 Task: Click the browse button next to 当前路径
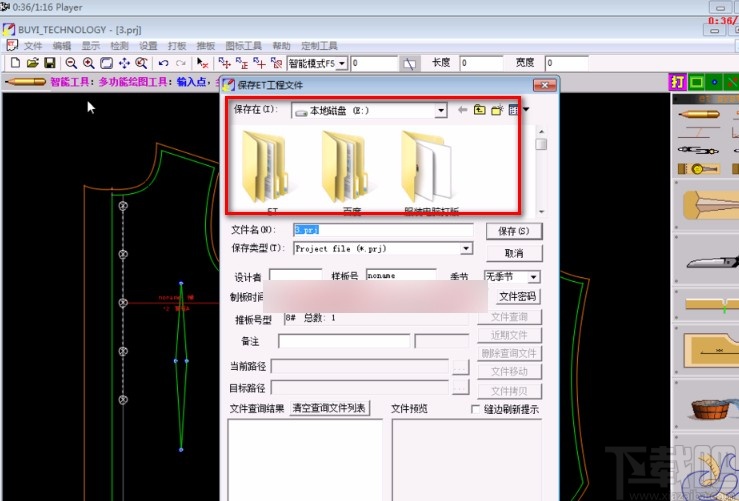pyautogui.click(x=460, y=367)
